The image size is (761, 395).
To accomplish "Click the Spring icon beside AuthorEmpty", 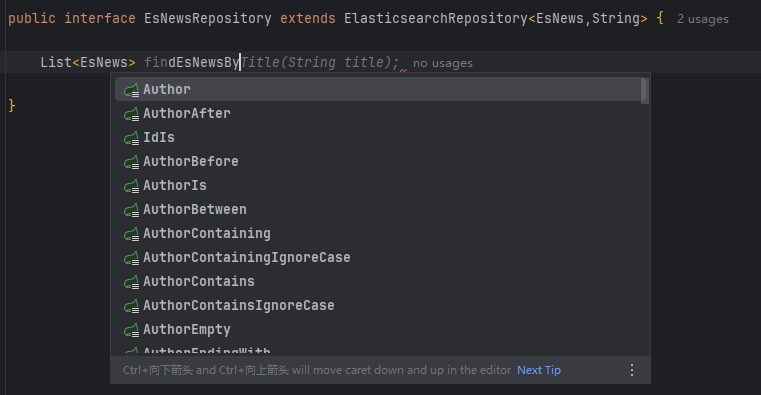I will point(131,330).
